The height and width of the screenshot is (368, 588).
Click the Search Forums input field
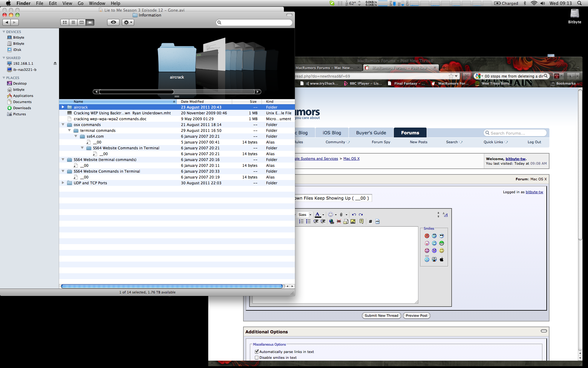pos(515,133)
